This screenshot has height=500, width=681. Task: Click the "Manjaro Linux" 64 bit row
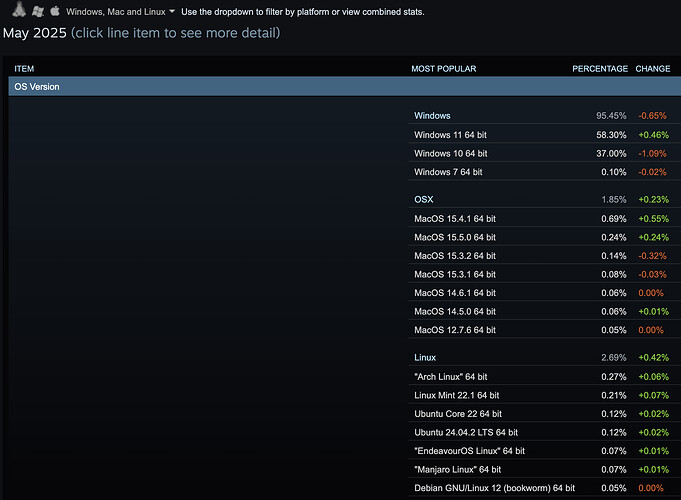(x=545, y=470)
